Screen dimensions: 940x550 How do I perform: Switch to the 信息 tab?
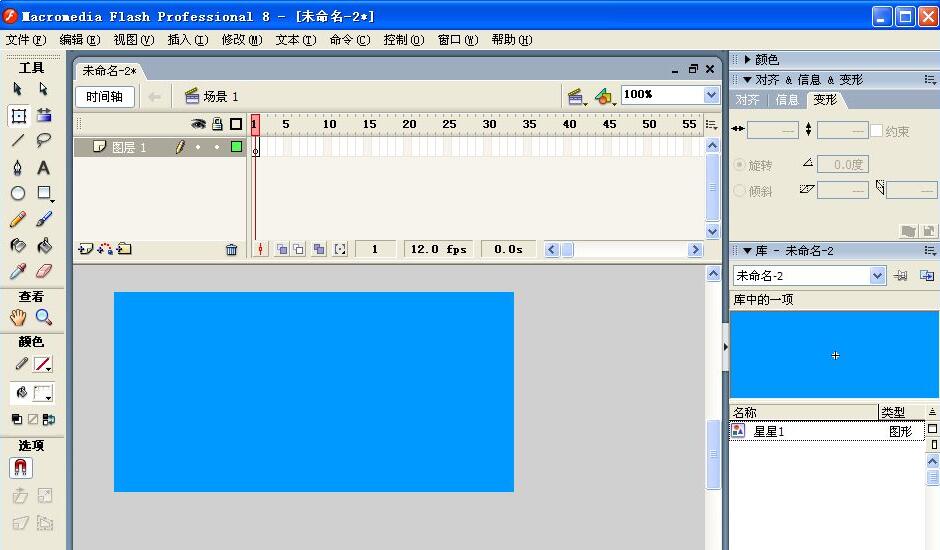787,100
